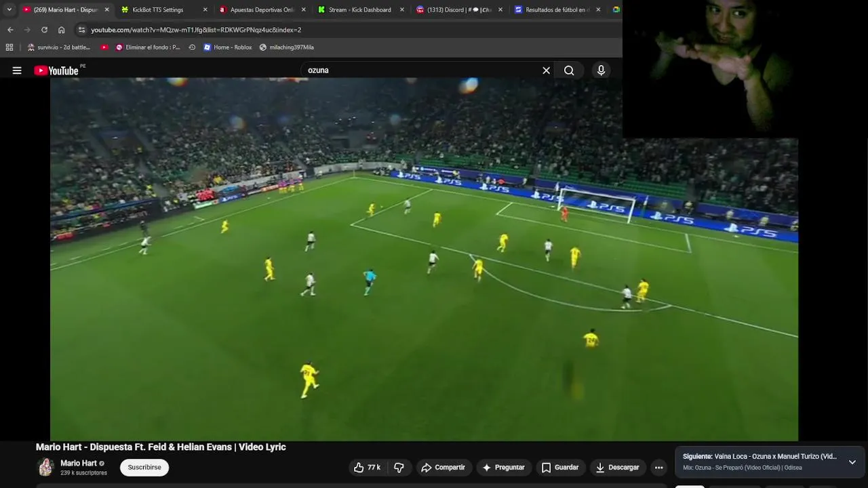The image size is (868, 488).
Task: Clear the ozuna search text
Action: pyautogui.click(x=546, y=70)
